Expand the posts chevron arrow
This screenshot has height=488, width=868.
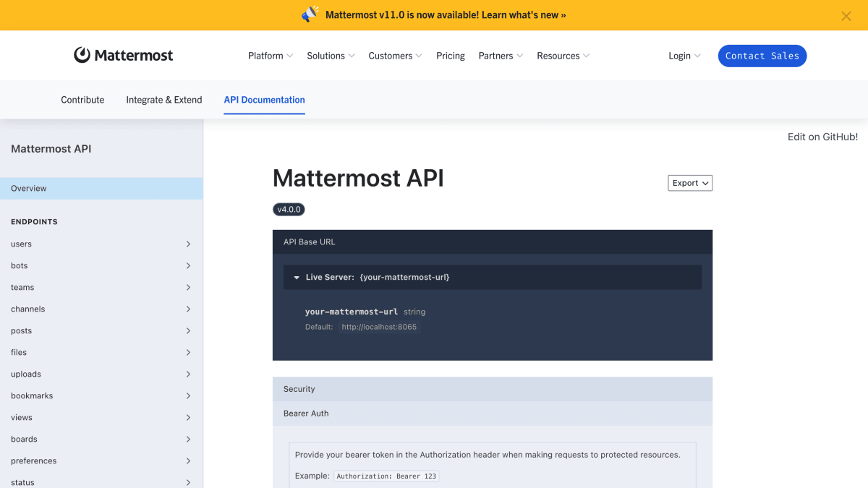188,331
